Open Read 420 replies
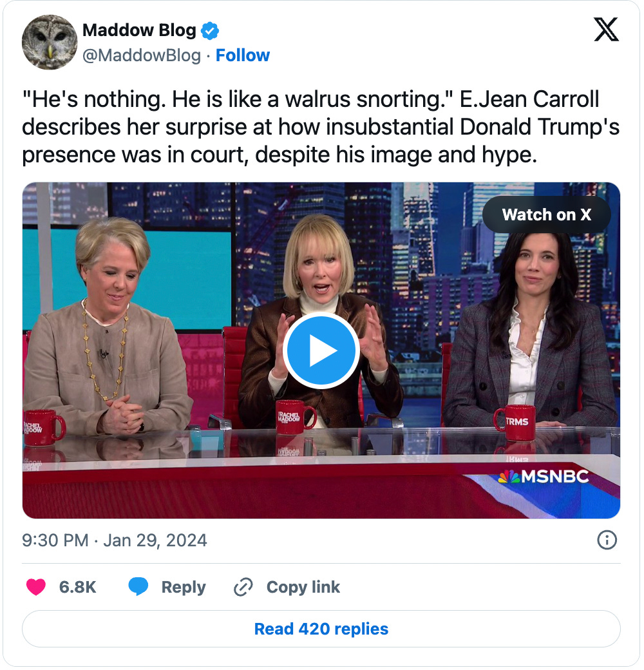 [x=321, y=629]
